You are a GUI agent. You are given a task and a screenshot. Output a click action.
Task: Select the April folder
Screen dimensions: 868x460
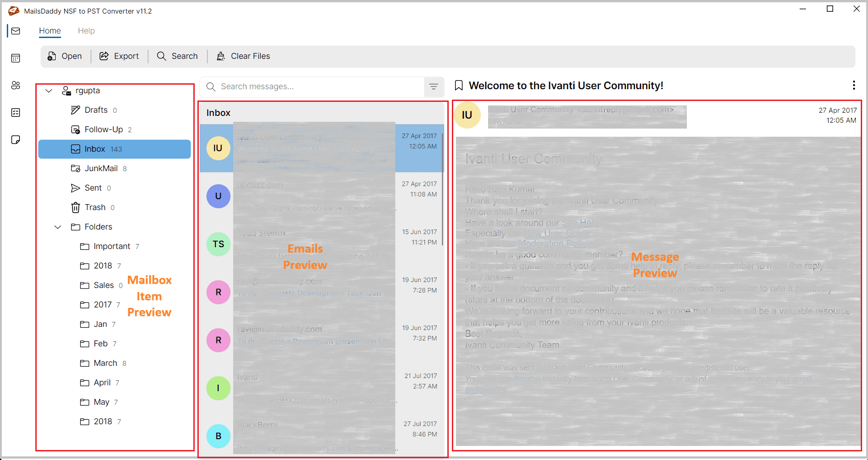click(x=115, y=383)
